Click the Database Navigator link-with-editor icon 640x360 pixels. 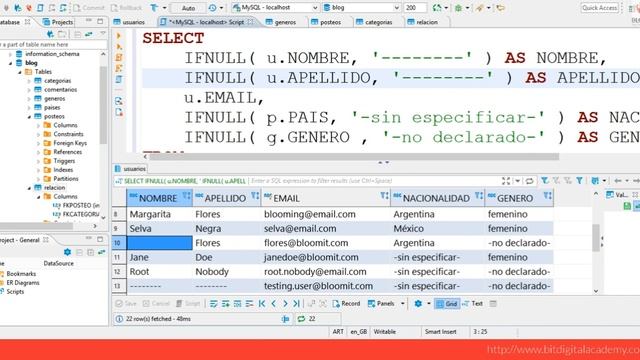(x=89, y=34)
